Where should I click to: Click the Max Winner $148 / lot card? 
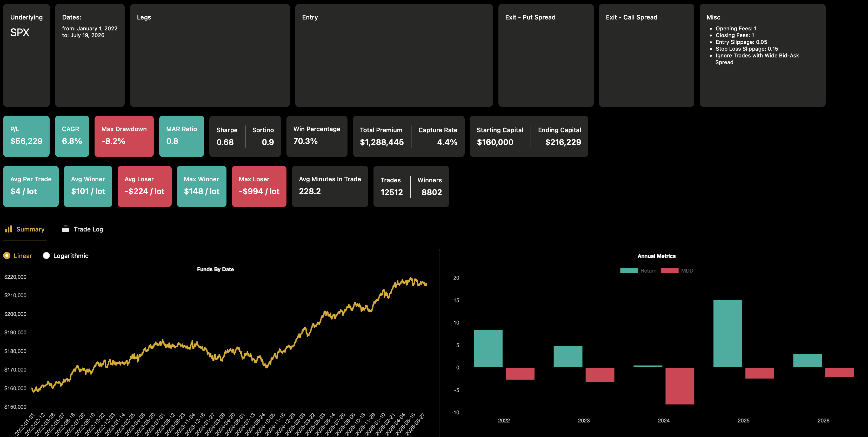pyautogui.click(x=202, y=187)
